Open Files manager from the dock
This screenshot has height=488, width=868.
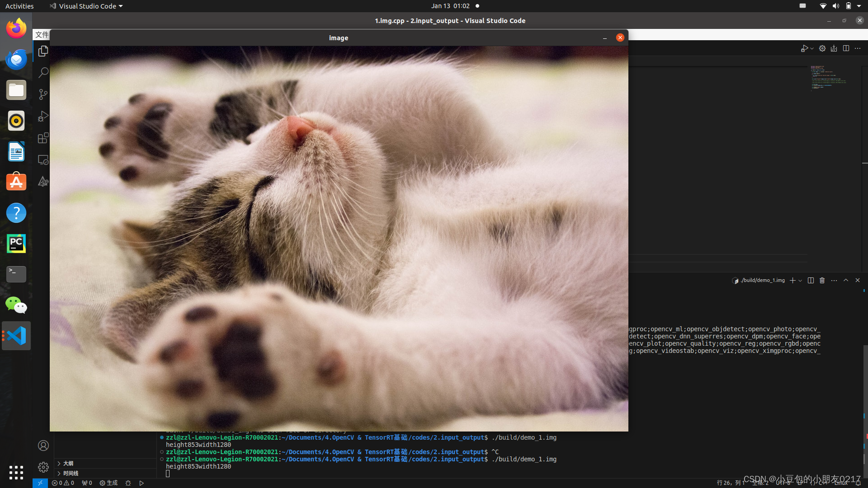[16, 90]
